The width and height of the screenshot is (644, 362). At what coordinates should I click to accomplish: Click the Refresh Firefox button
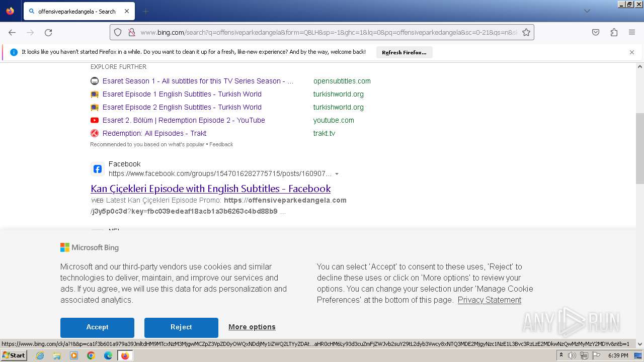pyautogui.click(x=404, y=52)
